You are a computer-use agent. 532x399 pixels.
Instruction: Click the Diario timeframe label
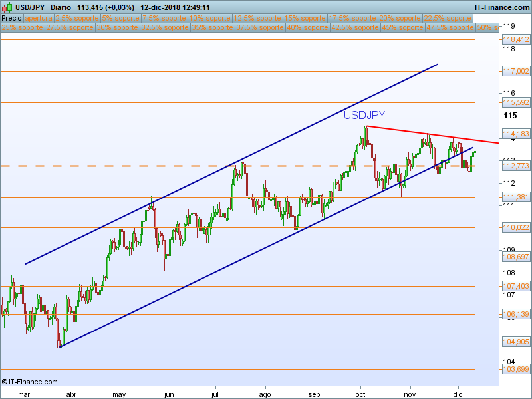tap(62, 7)
